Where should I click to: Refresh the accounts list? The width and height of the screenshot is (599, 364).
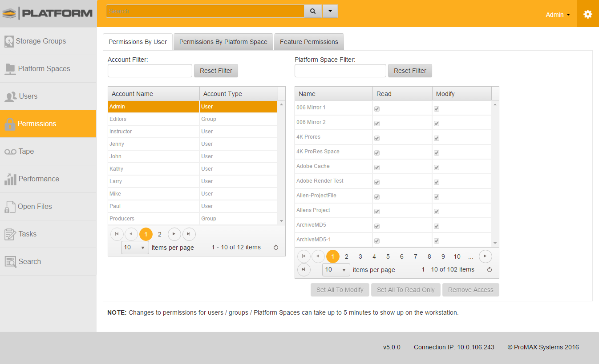[x=276, y=248]
